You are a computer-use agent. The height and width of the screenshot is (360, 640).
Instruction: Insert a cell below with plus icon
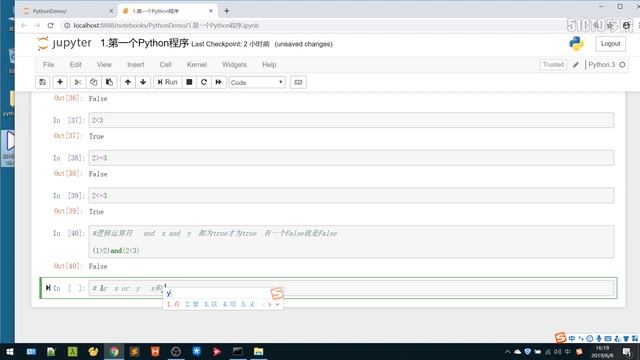point(60,82)
